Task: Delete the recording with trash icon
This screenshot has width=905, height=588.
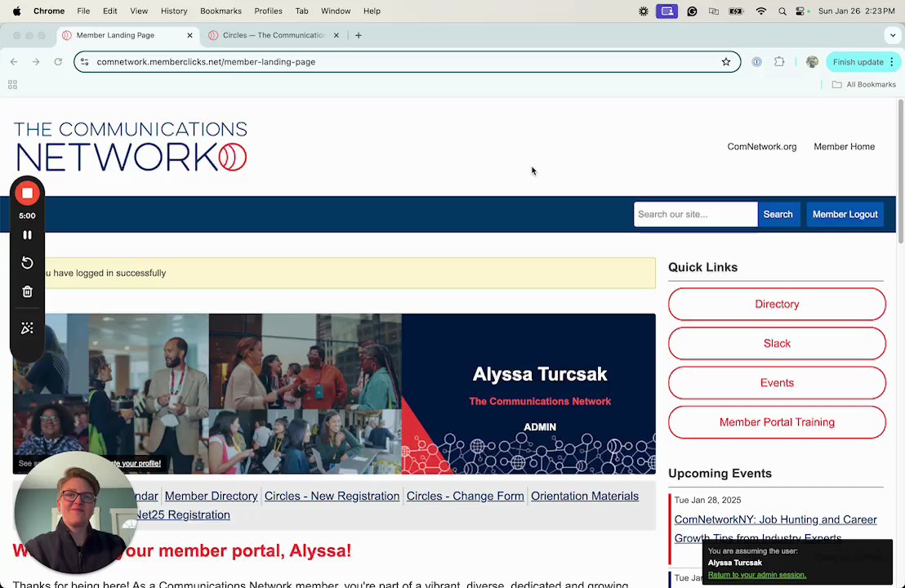Action: coord(27,292)
